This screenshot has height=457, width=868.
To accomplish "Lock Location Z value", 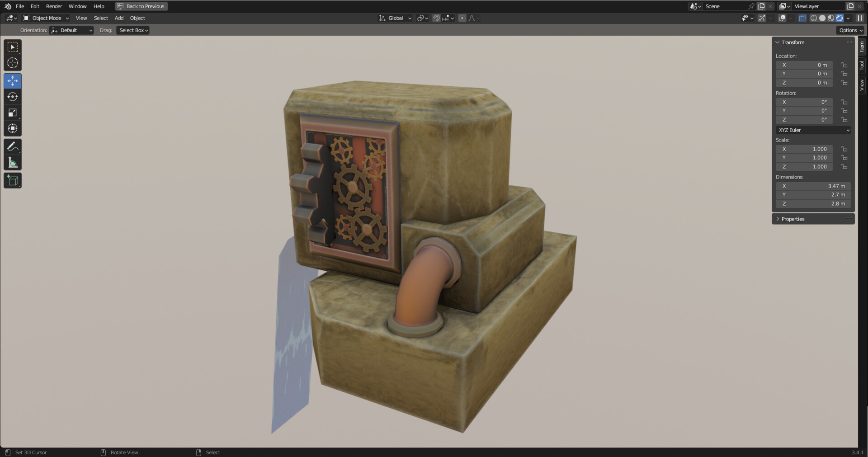I will pyautogui.click(x=844, y=83).
